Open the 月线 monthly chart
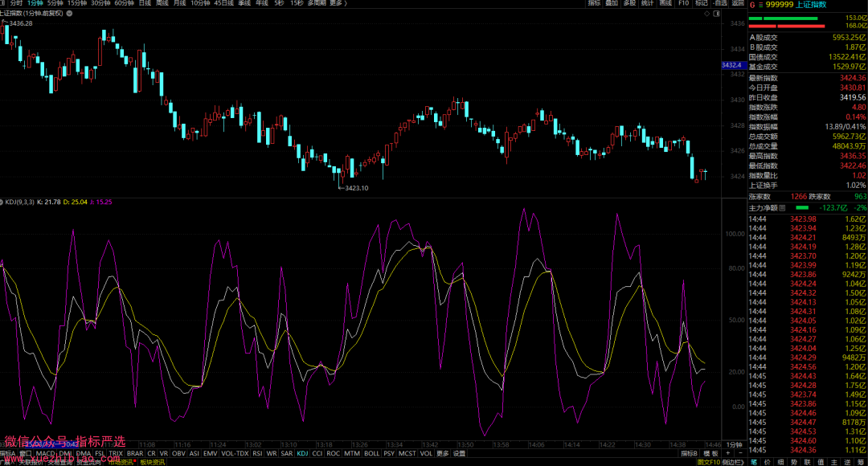The width and height of the screenshot is (868, 466). click(x=179, y=2)
